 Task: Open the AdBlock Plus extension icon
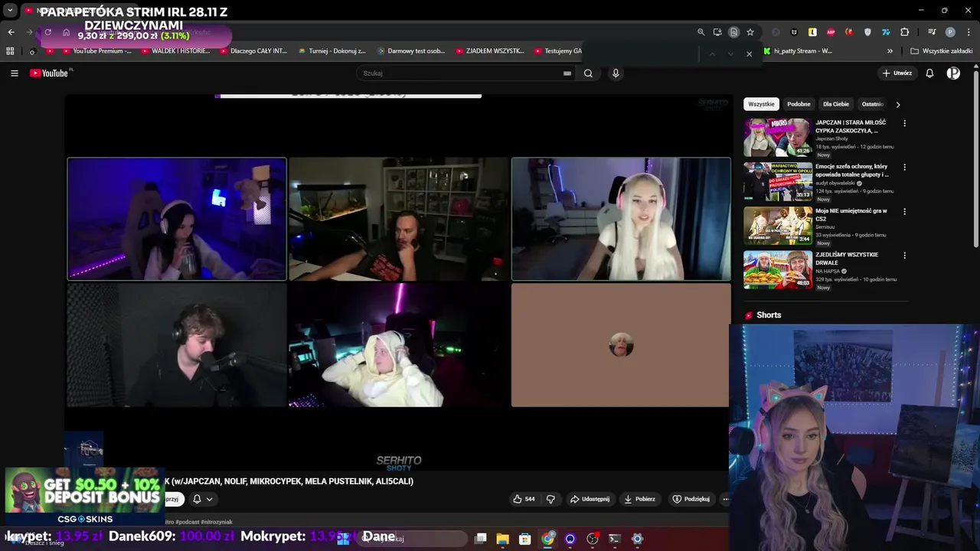pos(831,32)
